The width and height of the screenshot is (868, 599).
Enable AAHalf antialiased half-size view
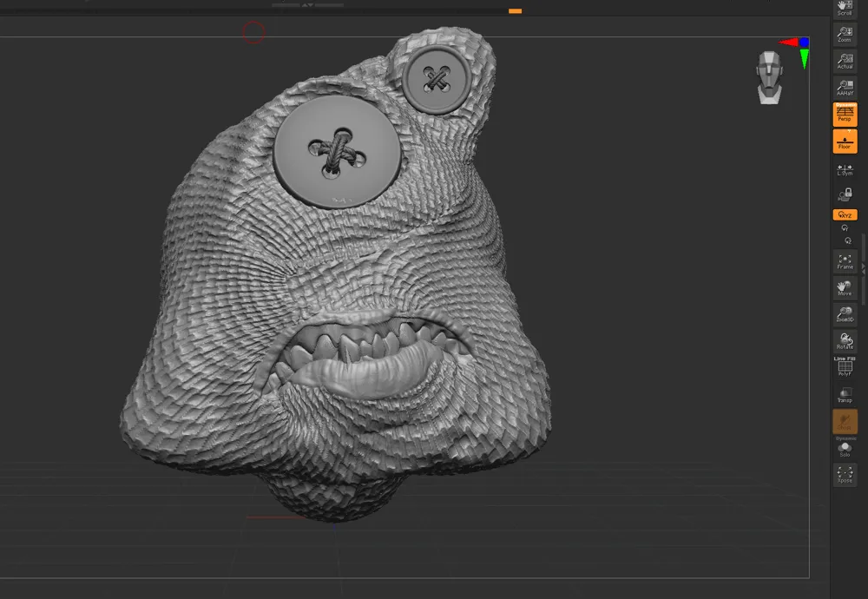point(845,87)
